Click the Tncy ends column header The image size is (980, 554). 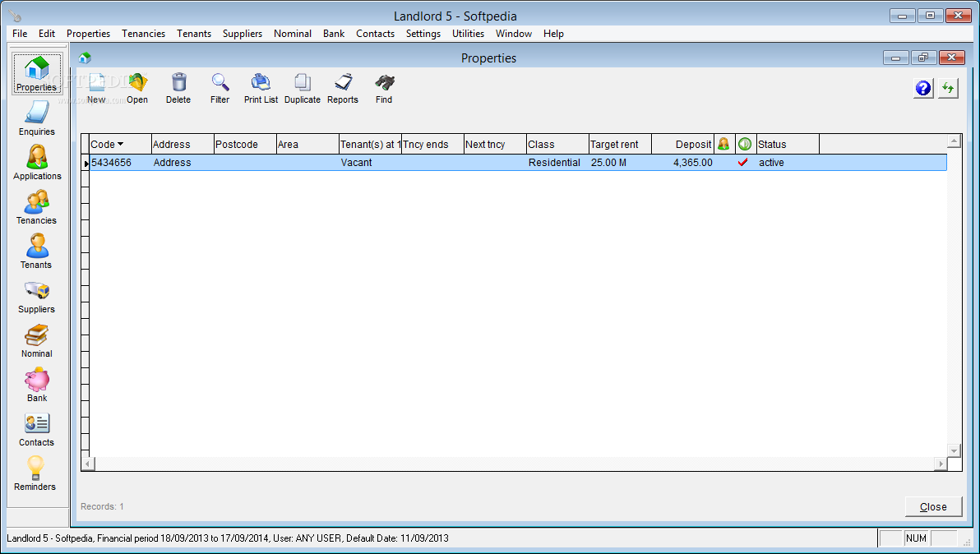click(x=432, y=145)
